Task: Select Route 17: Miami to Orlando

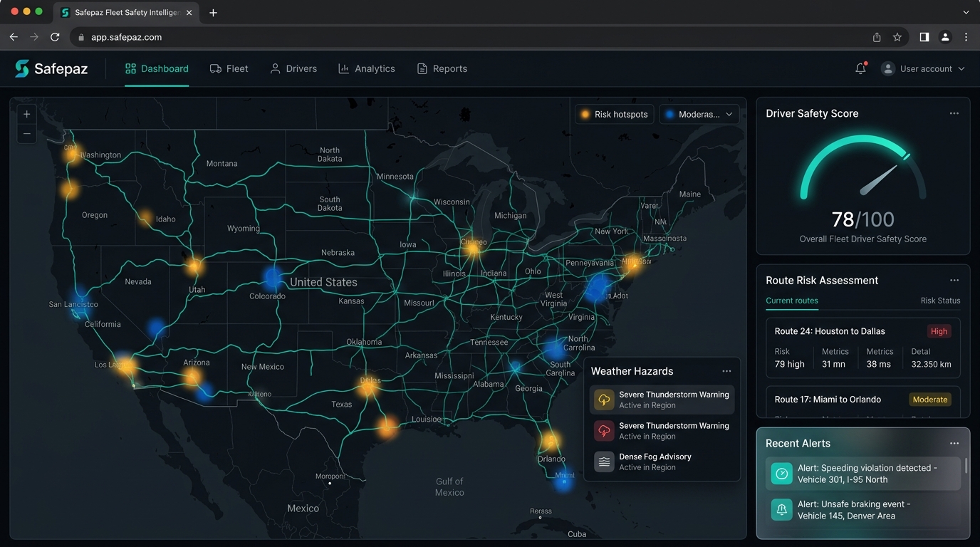Action: click(863, 402)
